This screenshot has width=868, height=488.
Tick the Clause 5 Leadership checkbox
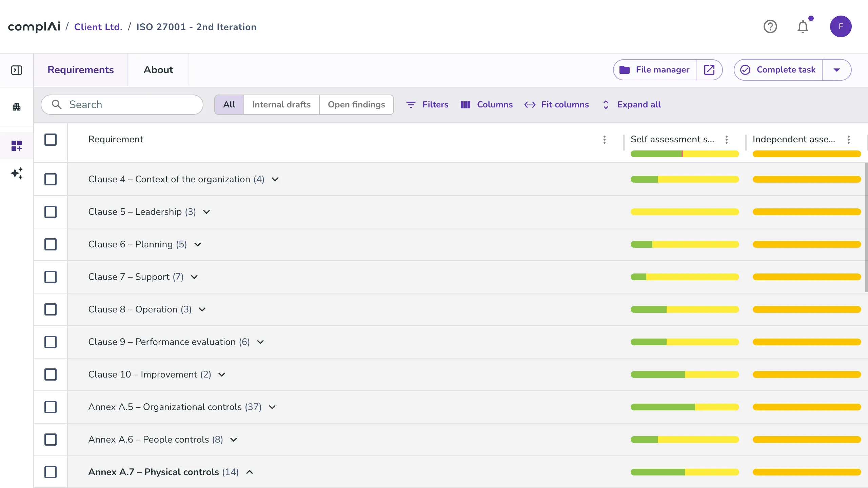tap(51, 212)
